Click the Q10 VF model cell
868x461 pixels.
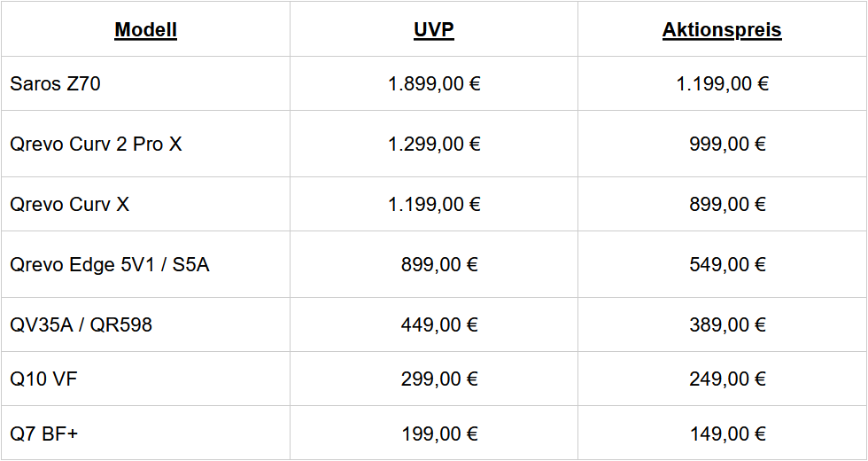tap(44, 379)
